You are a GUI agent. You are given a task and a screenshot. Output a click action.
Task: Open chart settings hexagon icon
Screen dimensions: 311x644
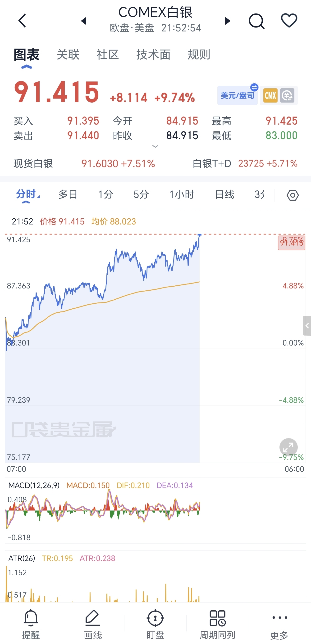(293, 195)
